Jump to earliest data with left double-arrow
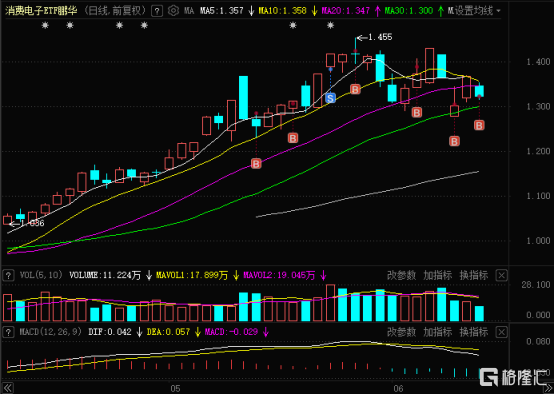Viewport: 554px width, 394px height. click(x=8, y=388)
